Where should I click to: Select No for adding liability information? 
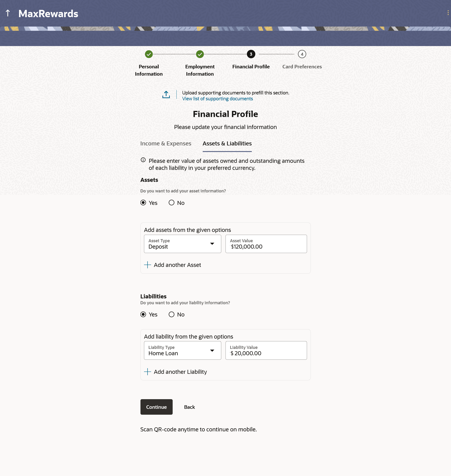click(171, 314)
